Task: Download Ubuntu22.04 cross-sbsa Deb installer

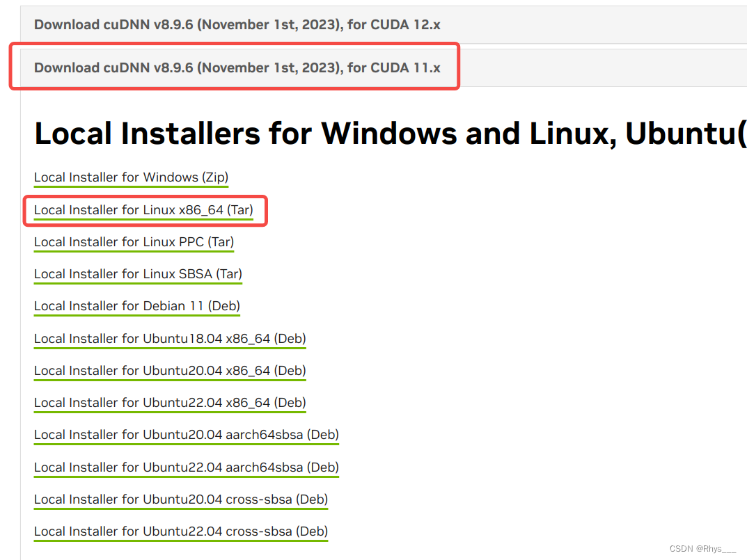Action: (x=180, y=531)
